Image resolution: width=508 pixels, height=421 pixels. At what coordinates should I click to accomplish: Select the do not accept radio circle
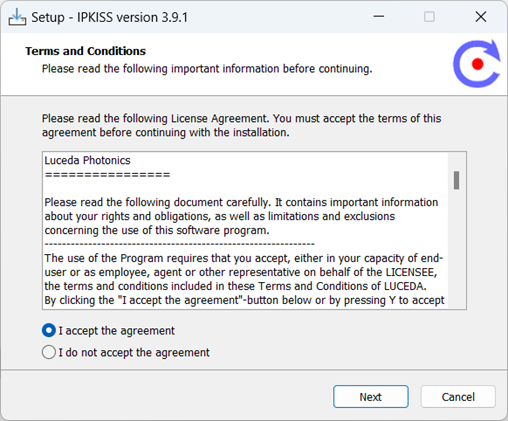pos(49,352)
